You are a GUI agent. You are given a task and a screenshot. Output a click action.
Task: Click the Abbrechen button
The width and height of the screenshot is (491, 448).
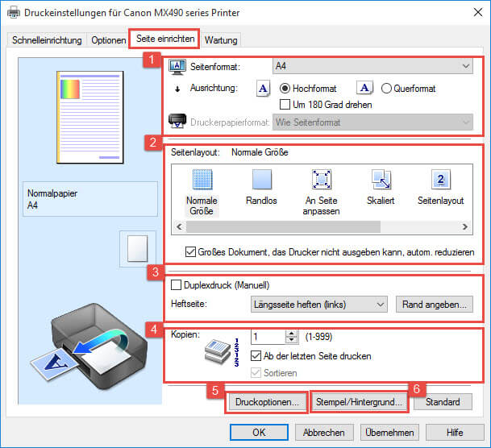324,433
